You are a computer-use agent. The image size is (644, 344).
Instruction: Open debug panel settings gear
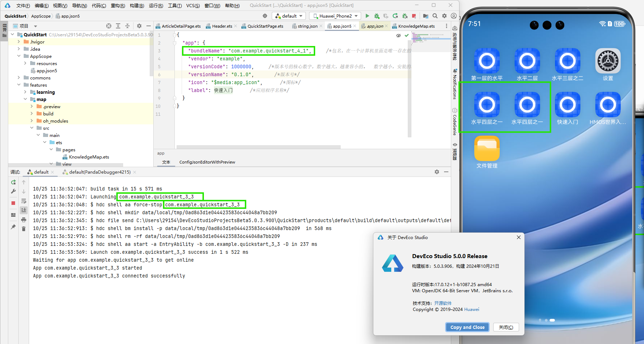pos(437,172)
